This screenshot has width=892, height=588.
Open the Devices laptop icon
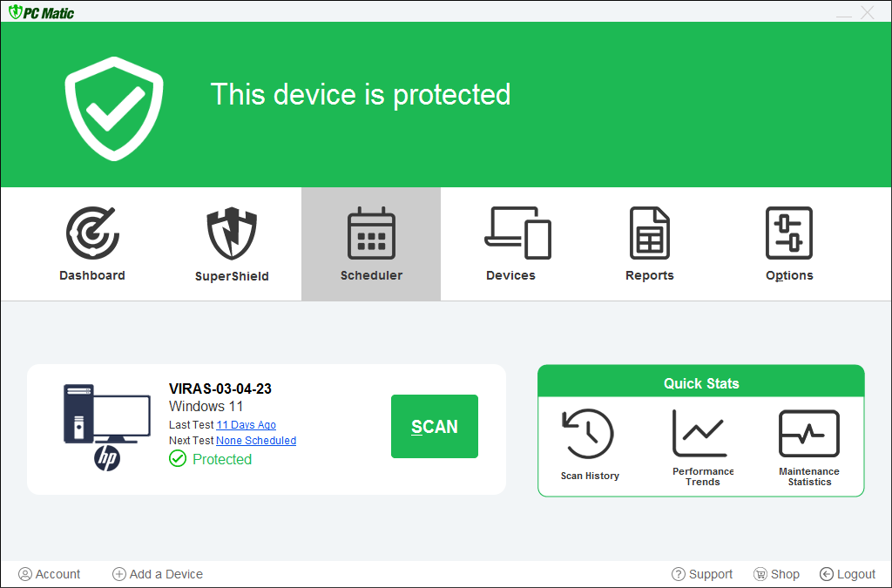tap(517, 233)
